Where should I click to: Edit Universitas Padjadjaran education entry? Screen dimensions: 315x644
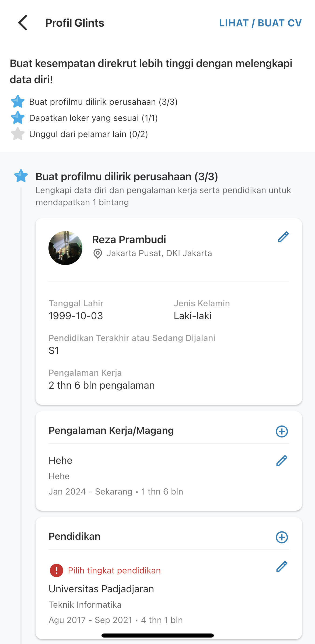(282, 566)
